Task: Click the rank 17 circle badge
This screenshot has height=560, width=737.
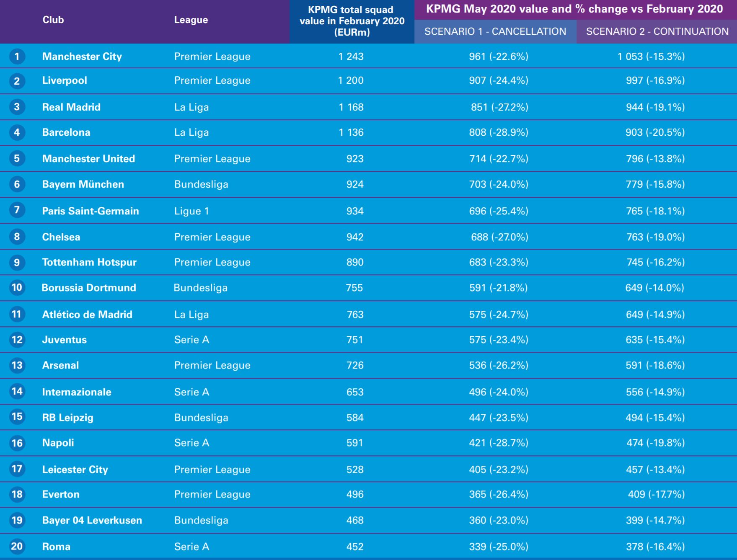Action: (x=17, y=469)
